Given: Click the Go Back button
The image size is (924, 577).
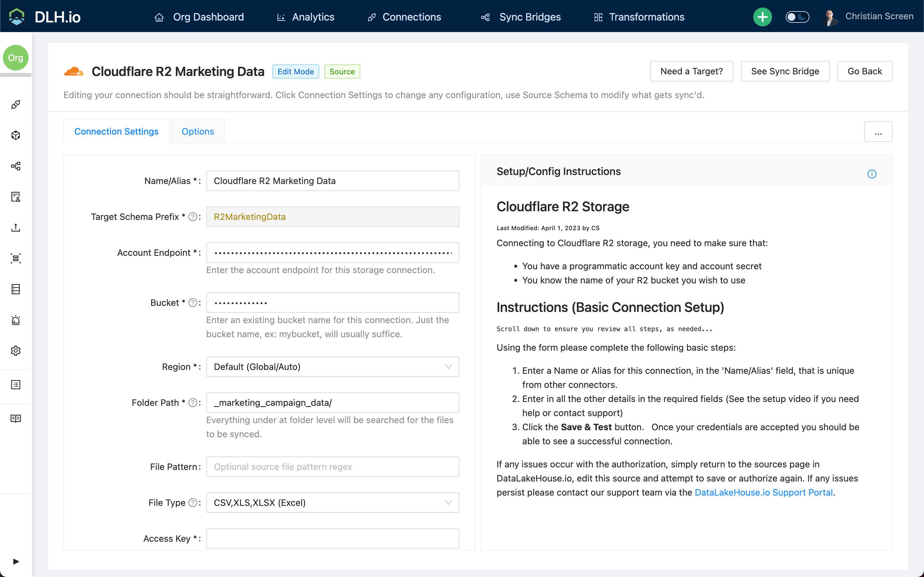Looking at the screenshot, I should pos(864,71).
